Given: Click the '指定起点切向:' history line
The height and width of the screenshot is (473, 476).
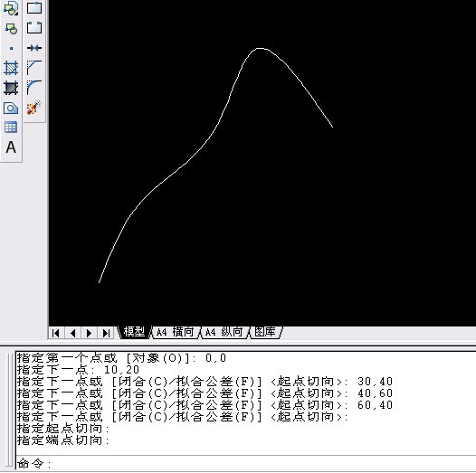Looking at the screenshot, I should point(63,429).
